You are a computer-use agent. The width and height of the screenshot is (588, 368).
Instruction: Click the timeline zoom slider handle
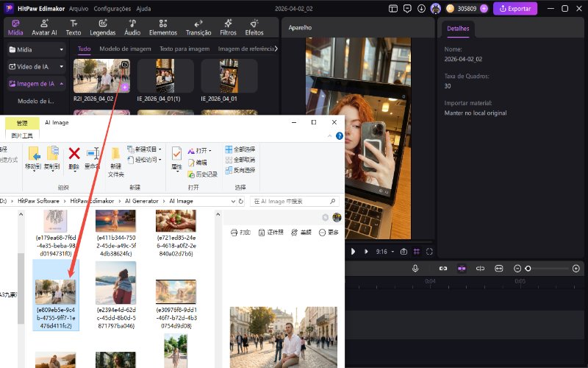pyautogui.click(x=528, y=269)
